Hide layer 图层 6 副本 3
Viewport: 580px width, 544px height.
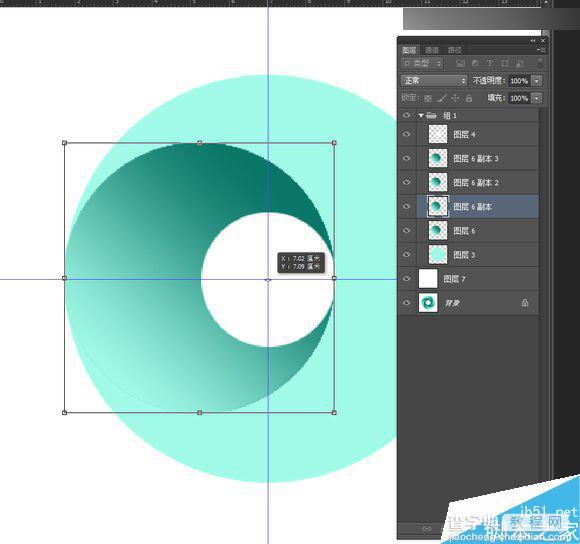coord(407,158)
